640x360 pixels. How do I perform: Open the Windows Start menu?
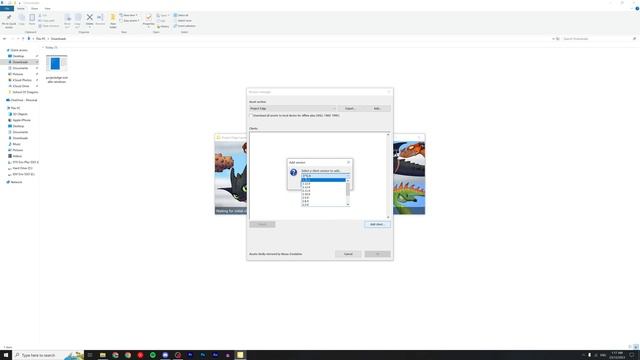[x=6, y=355]
